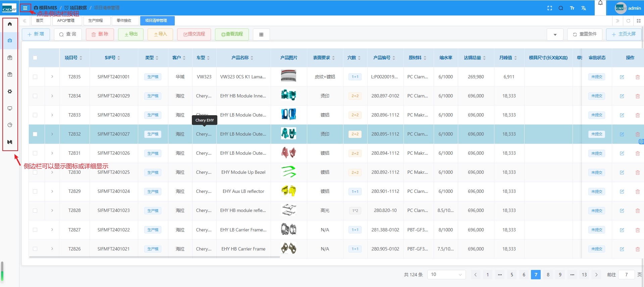Screen dimensions: 644x287
Task: Open the search magnifier in top header
Action: (561, 8)
